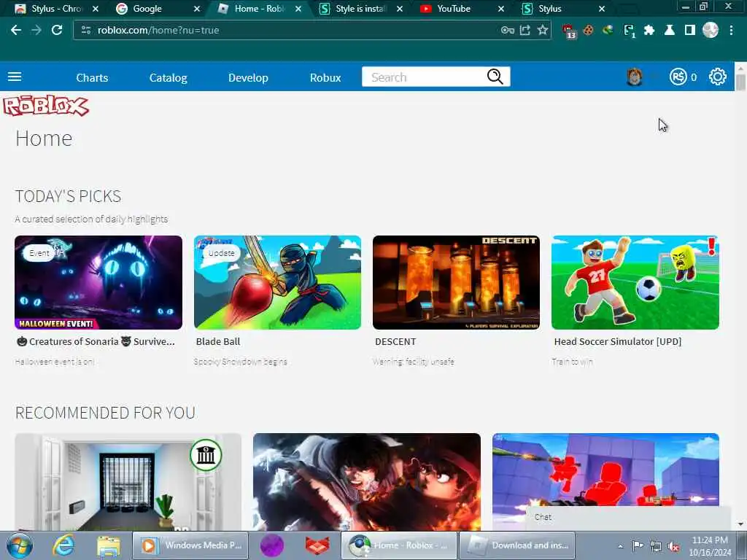This screenshot has height=560, width=747.
Task: Open the Chrome profile avatar
Action: click(x=711, y=30)
